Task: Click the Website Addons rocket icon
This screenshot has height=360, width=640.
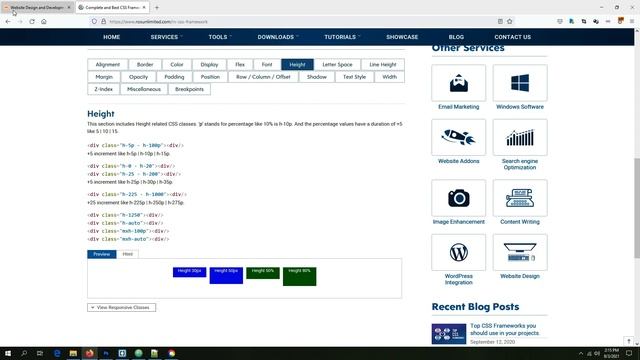Action: coord(458,138)
